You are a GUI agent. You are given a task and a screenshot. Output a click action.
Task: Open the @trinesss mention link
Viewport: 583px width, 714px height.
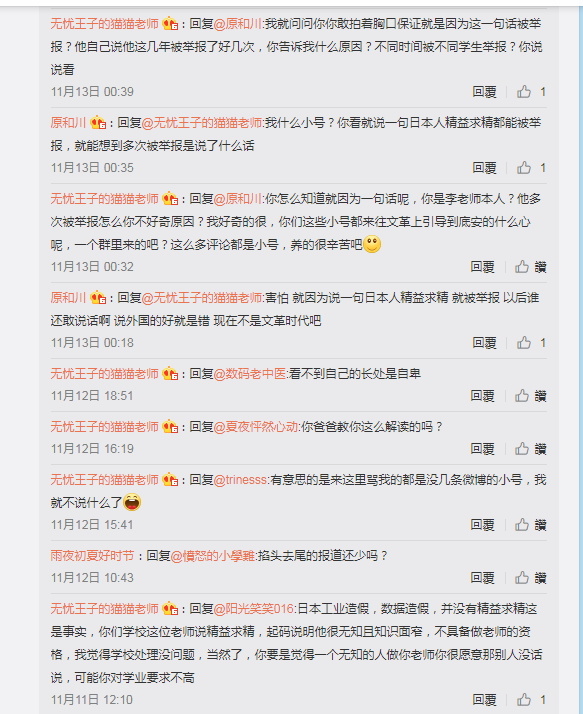click(240, 480)
